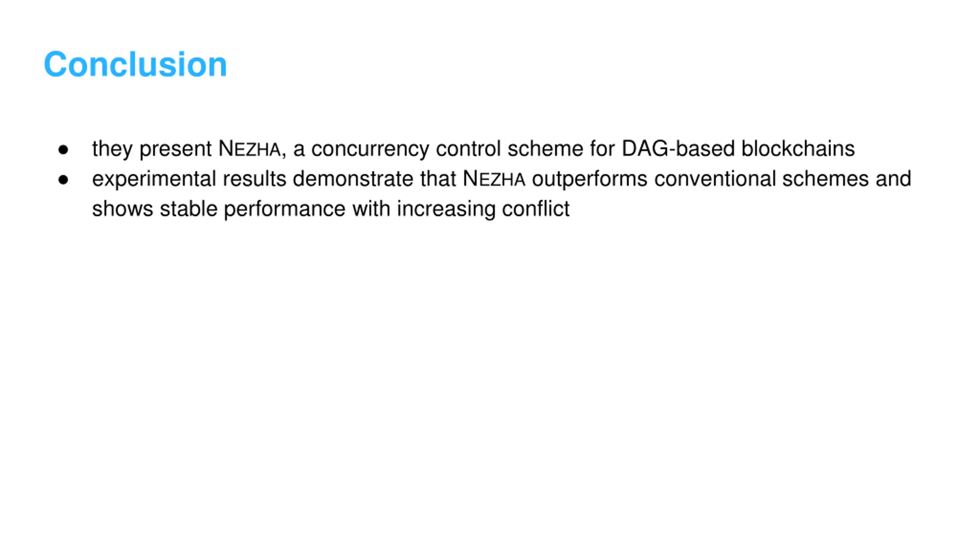This screenshot has height=551, width=980.
Task: Click the word DAG-based
Action: point(678,148)
